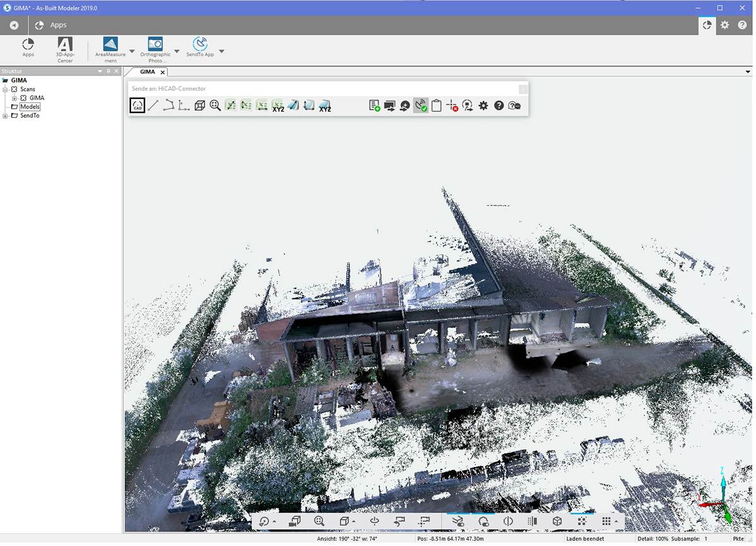
Task: Click the clipboard icon in SendTo toolbar
Action: click(x=436, y=106)
